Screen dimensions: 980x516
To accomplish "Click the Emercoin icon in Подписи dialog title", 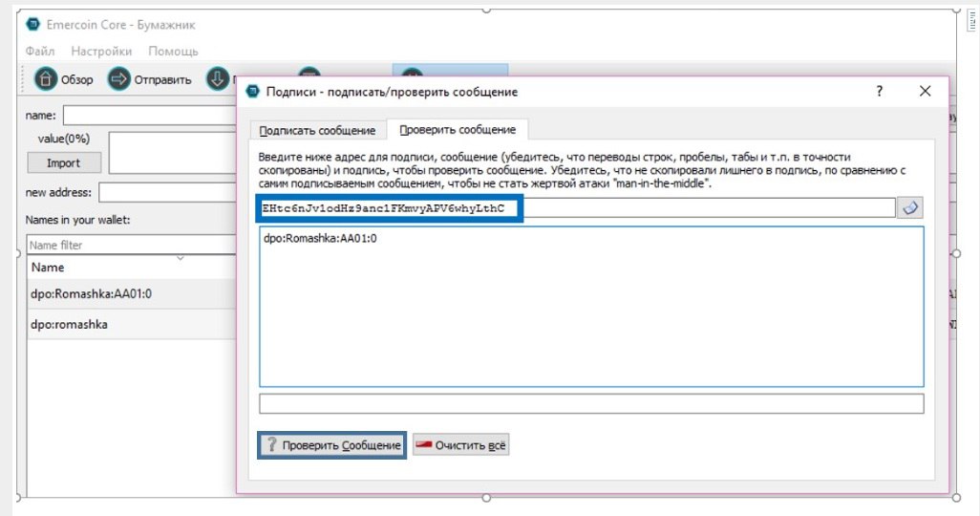I will point(252,92).
